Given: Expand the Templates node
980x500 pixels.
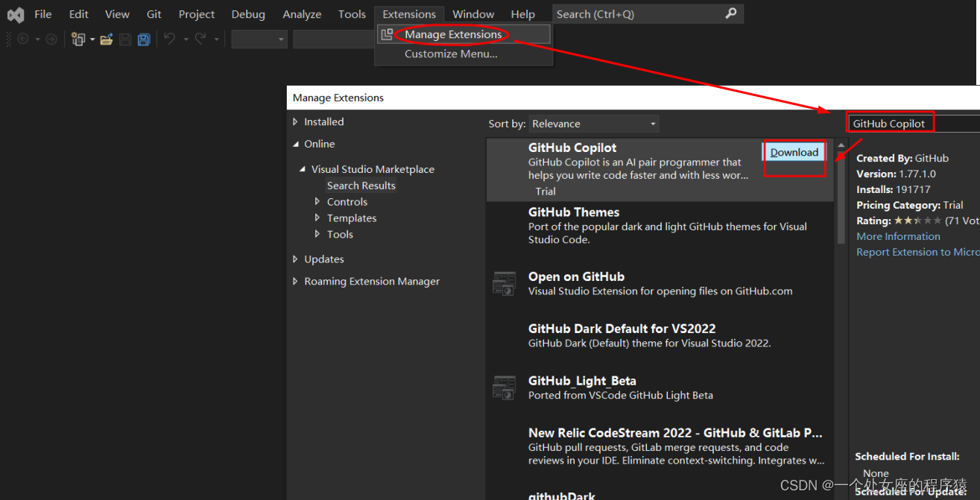Looking at the screenshot, I should (318, 218).
